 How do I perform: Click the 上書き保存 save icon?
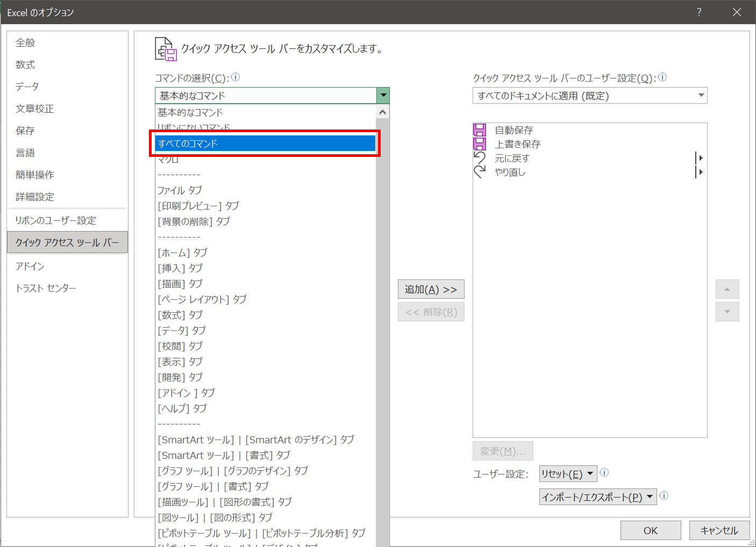point(480,144)
